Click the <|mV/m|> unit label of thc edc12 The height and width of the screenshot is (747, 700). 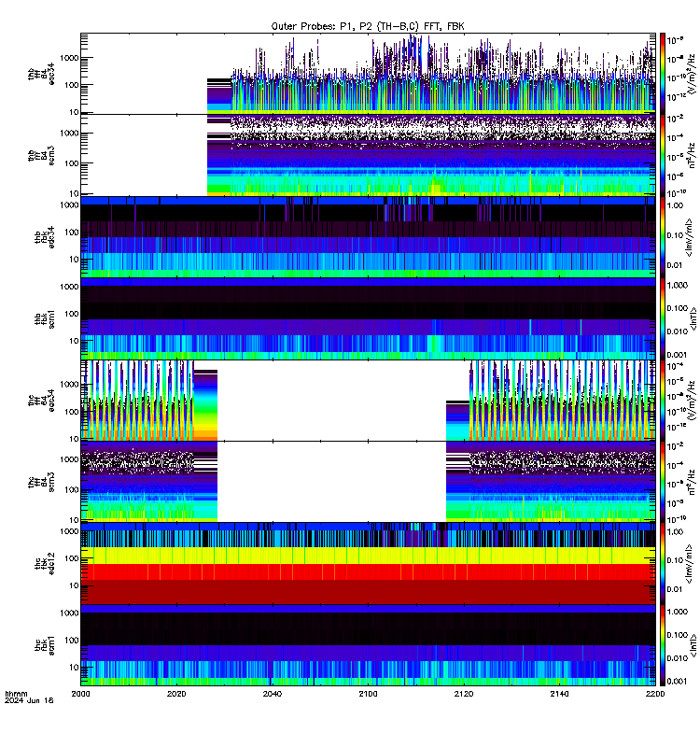[689, 564]
